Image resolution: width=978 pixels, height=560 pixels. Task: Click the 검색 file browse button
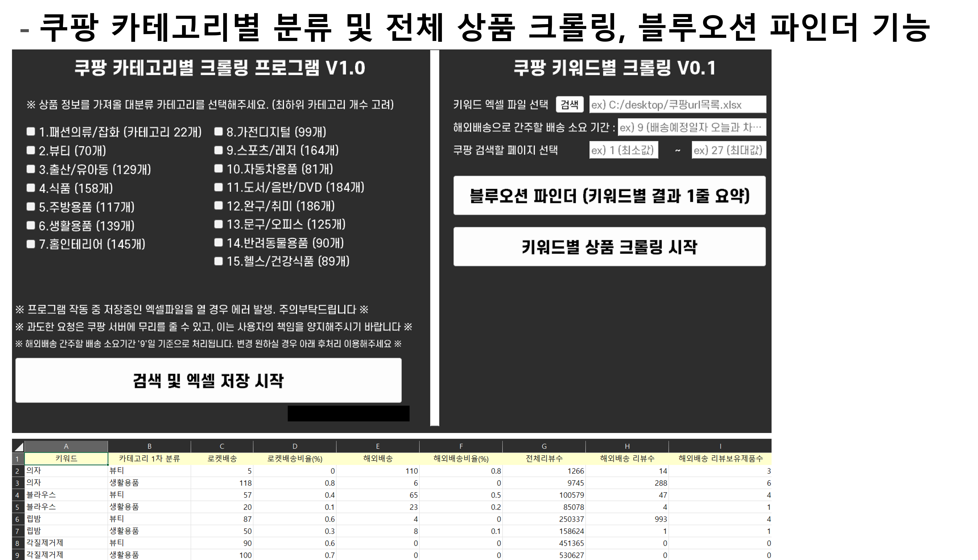569,105
